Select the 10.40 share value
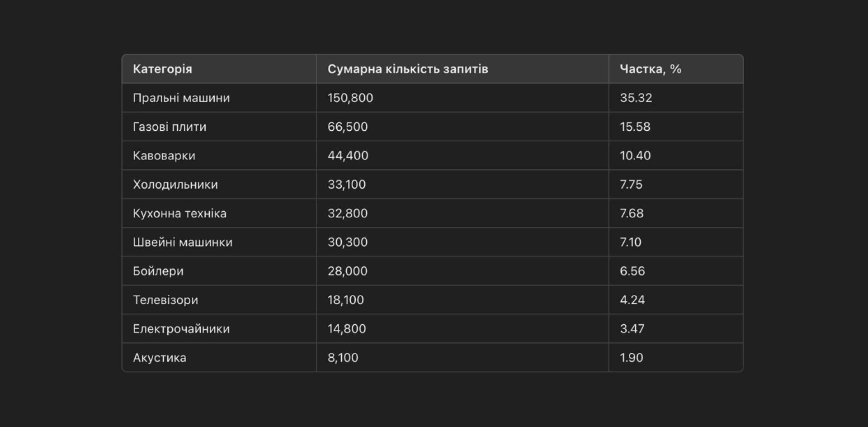This screenshot has width=868, height=427. click(x=635, y=156)
